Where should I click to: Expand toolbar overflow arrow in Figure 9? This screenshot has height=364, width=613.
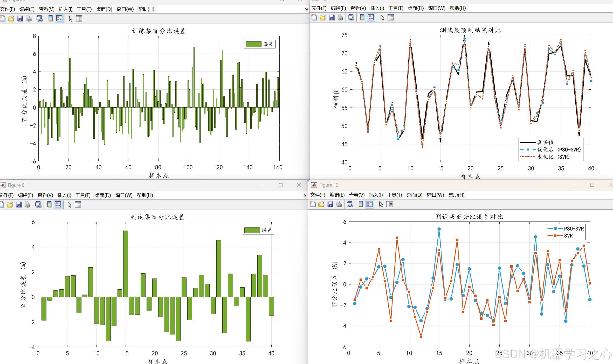tap(305, 195)
